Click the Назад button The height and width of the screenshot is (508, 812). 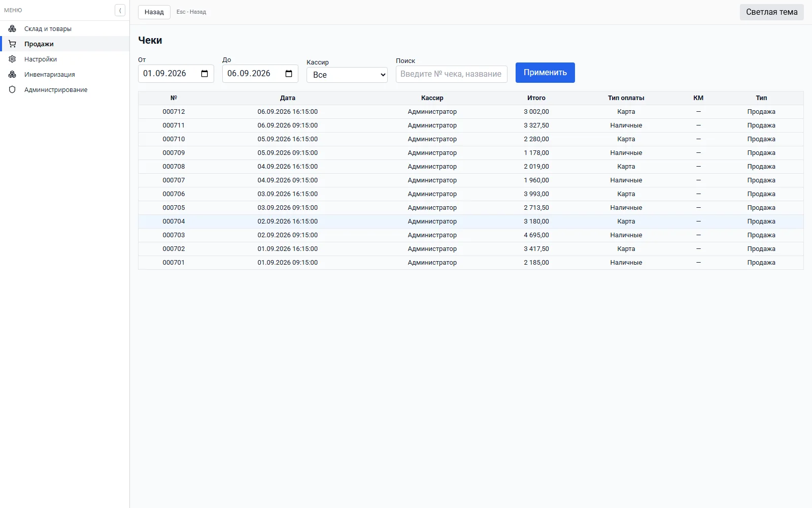point(154,12)
